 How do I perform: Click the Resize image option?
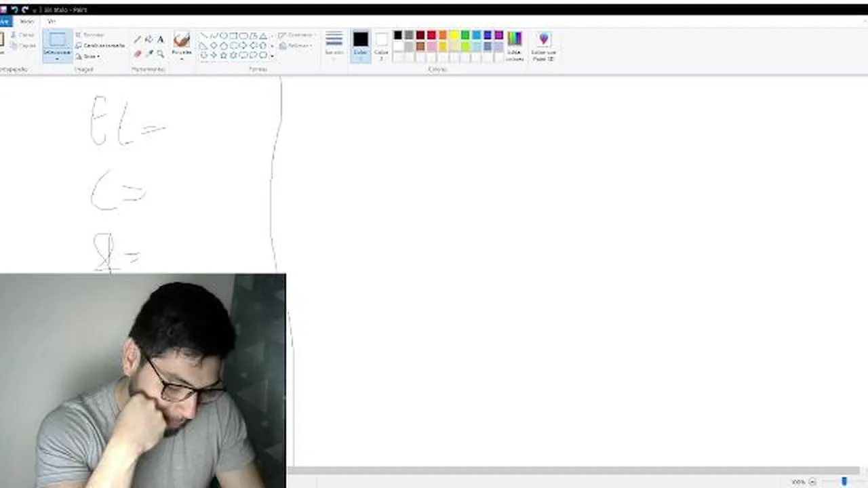click(100, 45)
